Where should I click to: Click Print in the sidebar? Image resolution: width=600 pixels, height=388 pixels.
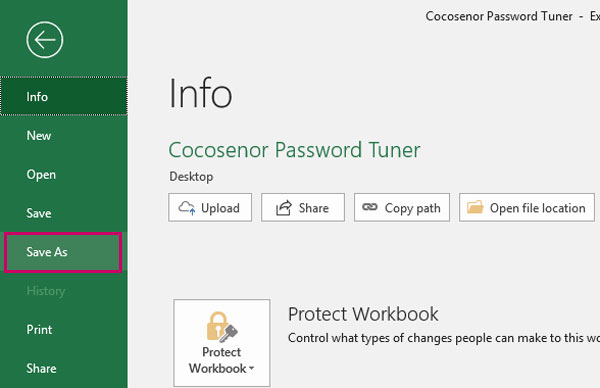(x=64, y=329)
